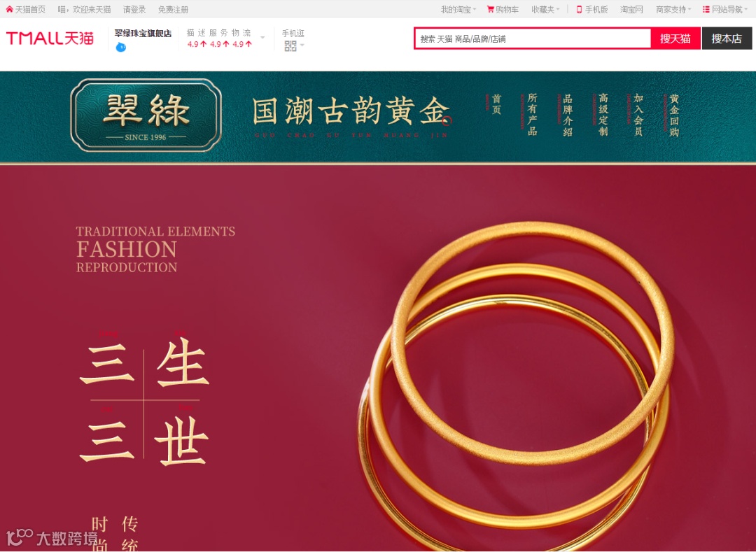756x552 pixels.
Task: Click the mobile phone version icon
Action: [579, 9]
